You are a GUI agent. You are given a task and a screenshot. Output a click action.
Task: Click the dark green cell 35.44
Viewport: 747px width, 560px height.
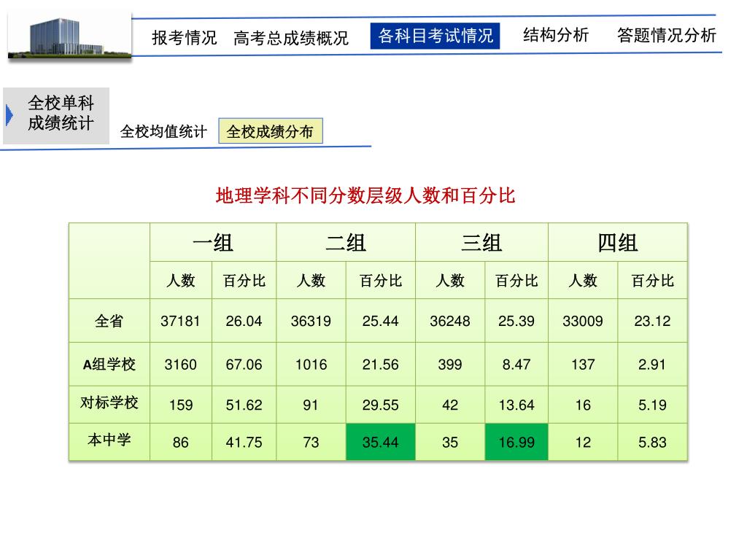click(x=381, y=443)
